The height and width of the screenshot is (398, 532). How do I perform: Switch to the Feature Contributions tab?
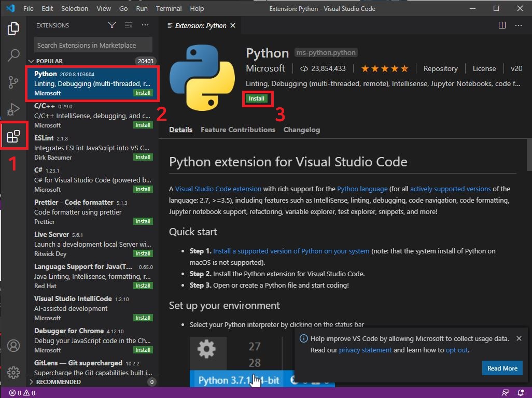point(238,130)
